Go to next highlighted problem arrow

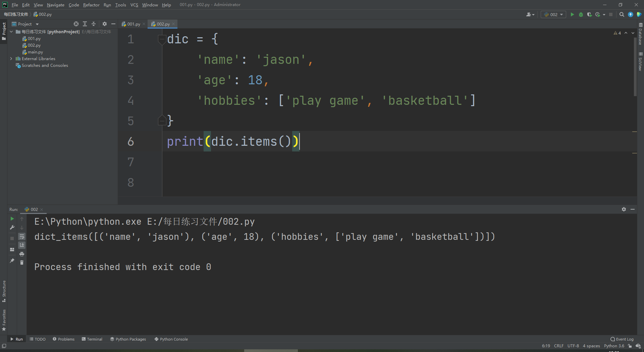click(633, 33)
